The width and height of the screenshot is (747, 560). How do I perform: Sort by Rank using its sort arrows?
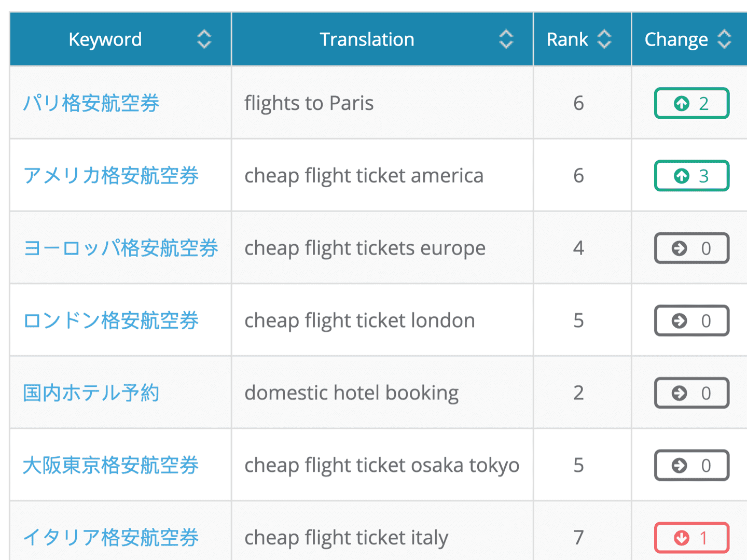click(x=604, y=39)
